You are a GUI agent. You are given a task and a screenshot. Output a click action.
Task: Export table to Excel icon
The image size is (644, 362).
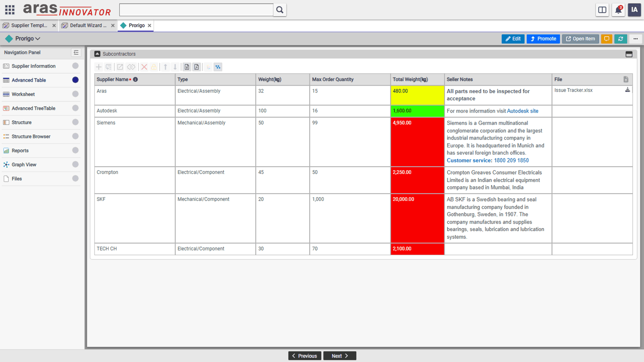(187, 67)
